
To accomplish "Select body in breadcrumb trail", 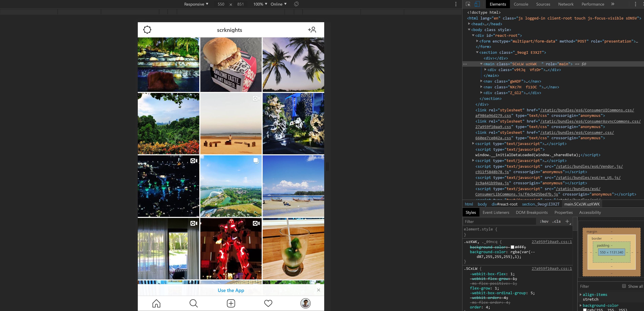I will coord(482,204).
